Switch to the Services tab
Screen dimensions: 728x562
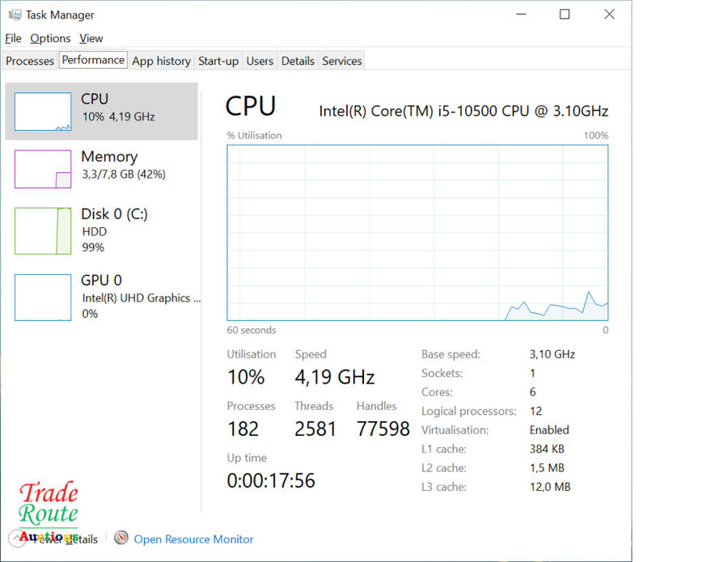click(341, 61)
